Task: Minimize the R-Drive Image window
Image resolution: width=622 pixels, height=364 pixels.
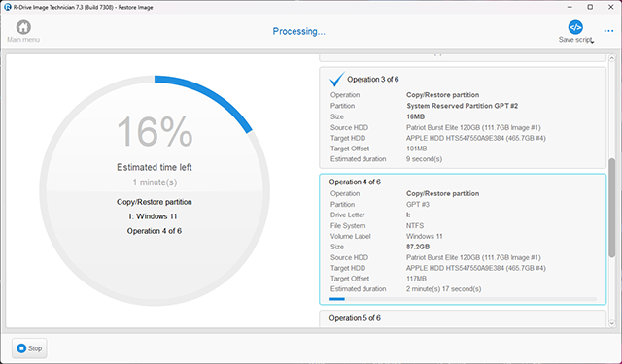Action: (570, 7)
